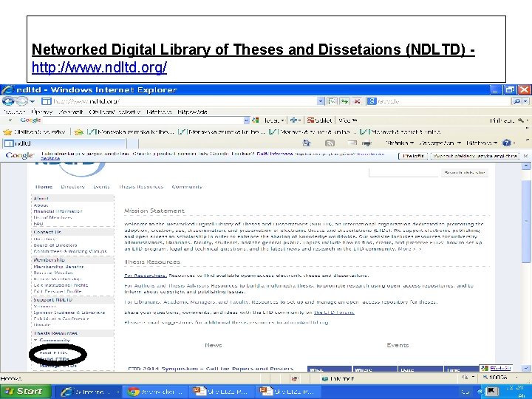
Task: Open the Zabezpečení dropdown in the command bar
Action: 440,143
